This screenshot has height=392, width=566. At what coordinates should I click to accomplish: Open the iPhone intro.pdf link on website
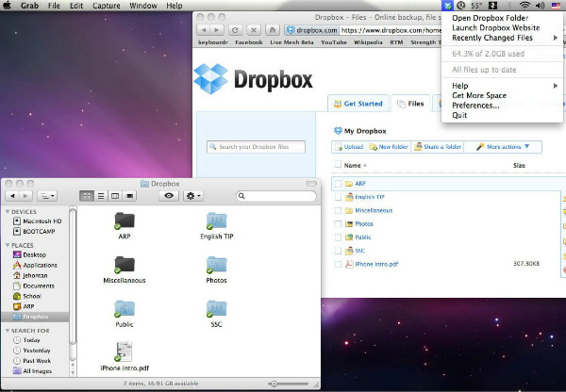[x=376, y=264]
